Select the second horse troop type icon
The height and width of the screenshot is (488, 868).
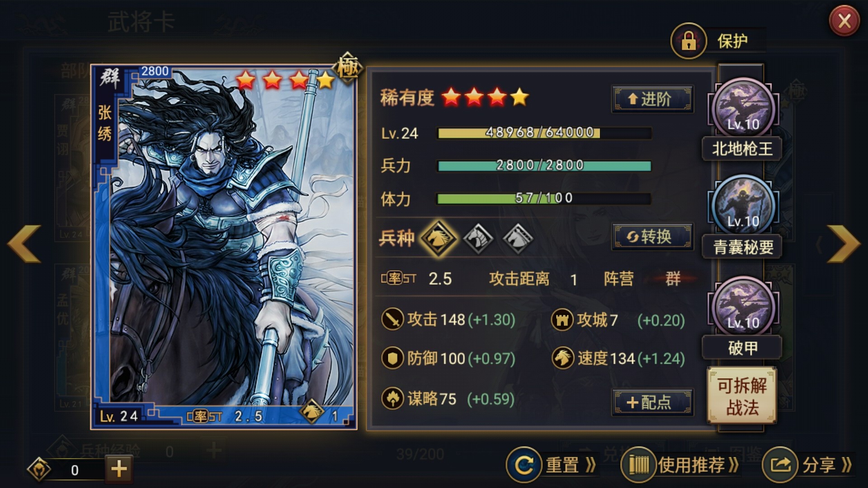tap(478, 238)
